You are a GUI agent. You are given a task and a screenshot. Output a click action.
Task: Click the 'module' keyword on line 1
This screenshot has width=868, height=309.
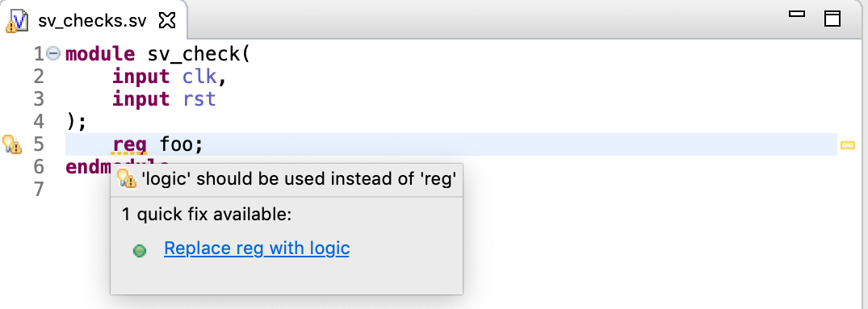[x=100, y=54]
